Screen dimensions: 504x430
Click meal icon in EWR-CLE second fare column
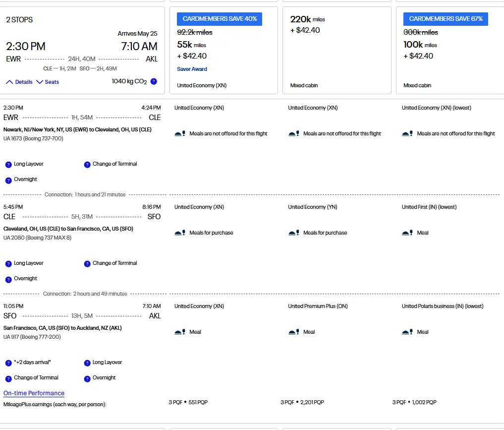point(294,133)
